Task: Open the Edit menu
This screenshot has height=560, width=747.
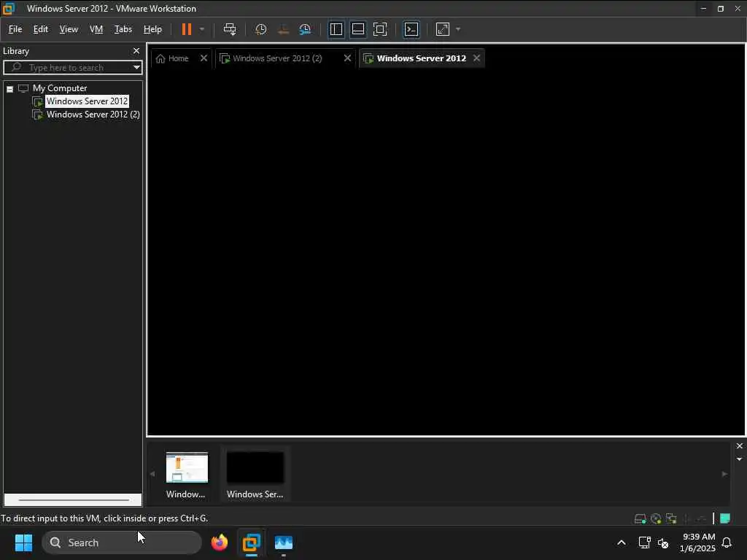Action: (41, 29)
